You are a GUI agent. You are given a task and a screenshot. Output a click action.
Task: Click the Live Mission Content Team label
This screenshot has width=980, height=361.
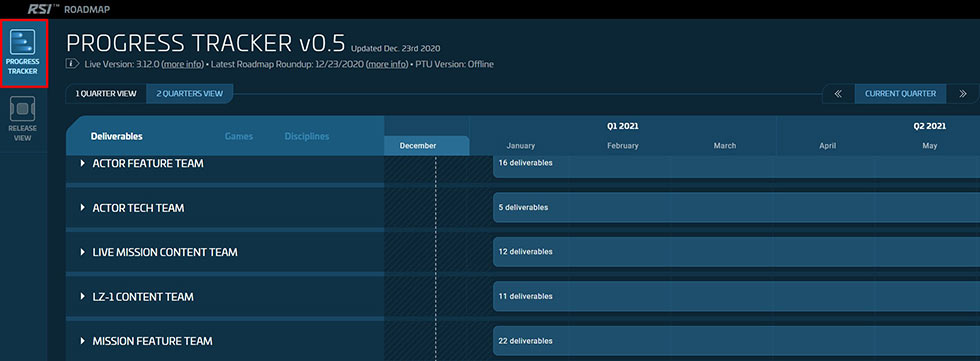[x=165, y=252]
